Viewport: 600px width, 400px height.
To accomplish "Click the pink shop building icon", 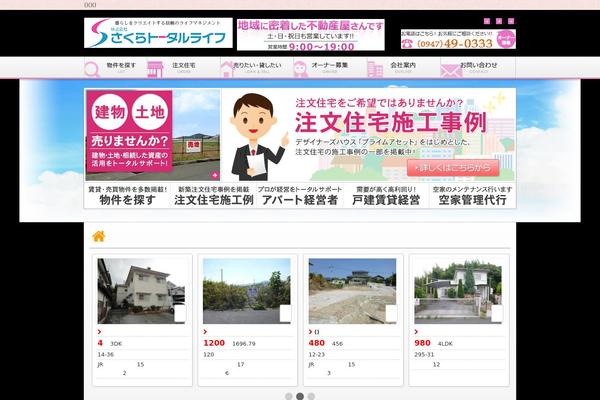I will (x=155, y=70).
